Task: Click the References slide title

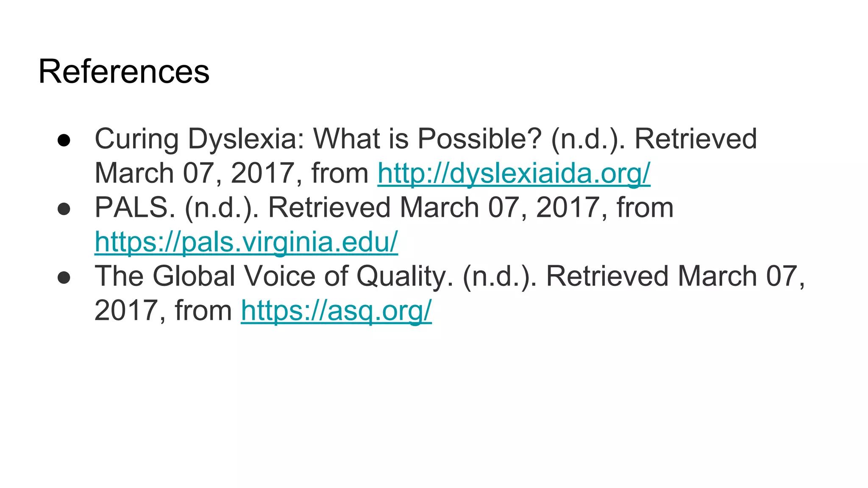Action: 124,72
